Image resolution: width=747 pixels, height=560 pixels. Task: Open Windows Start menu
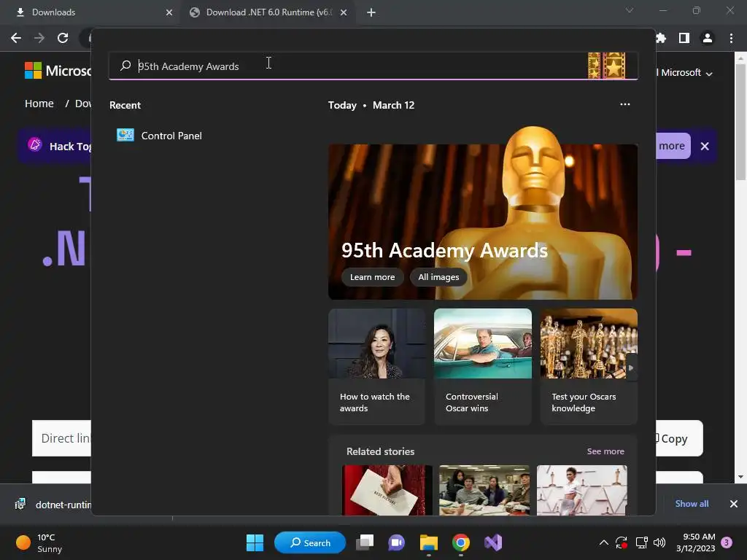point(255,542)
